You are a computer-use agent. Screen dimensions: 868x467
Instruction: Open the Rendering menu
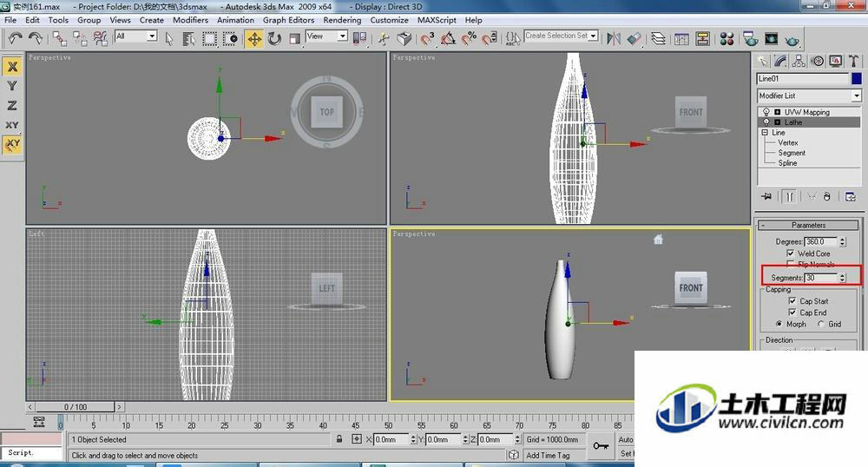click(x=342, y=20)
